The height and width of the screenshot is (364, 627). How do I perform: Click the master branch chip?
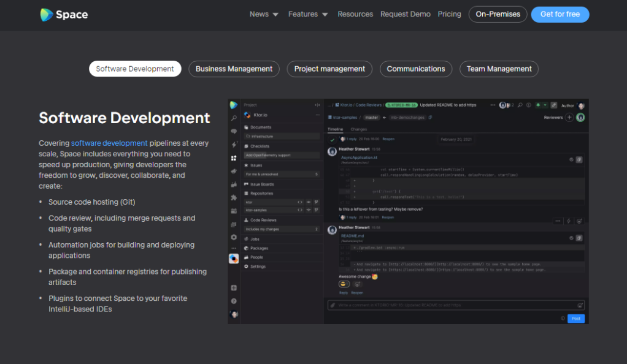coord(372,118)
